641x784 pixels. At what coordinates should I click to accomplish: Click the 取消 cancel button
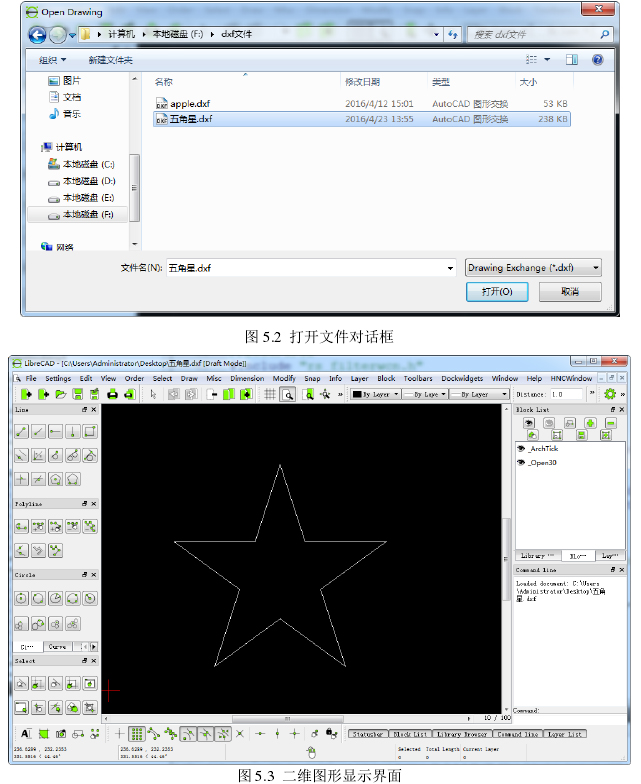click(x=569, y=291)
